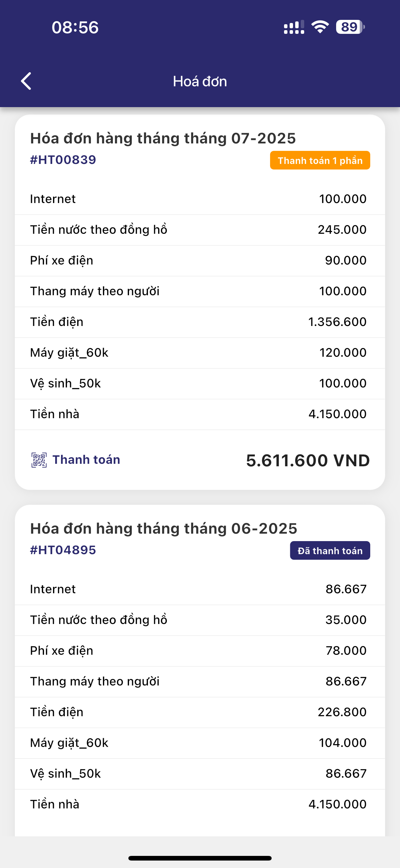Tap the Hoá đơn page title
Viewport: 400px width, 868px height.
[x=200, y=82]
